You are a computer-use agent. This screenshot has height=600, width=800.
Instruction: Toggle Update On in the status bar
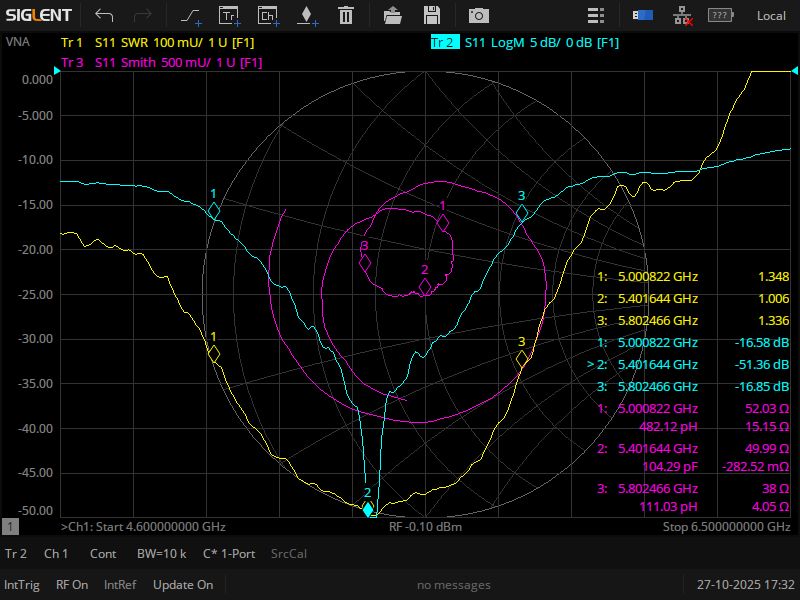183,585
